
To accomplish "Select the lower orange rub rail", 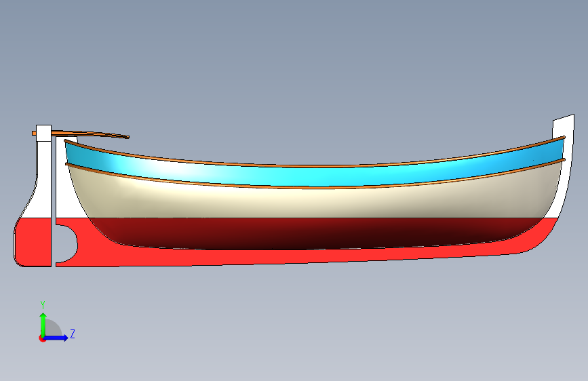I will pos(314,187).
